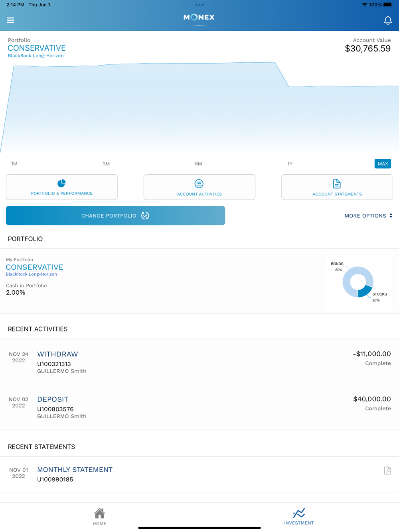Tap the Home house icon
This screenshot has height=532, width=399.
[99, 513]
